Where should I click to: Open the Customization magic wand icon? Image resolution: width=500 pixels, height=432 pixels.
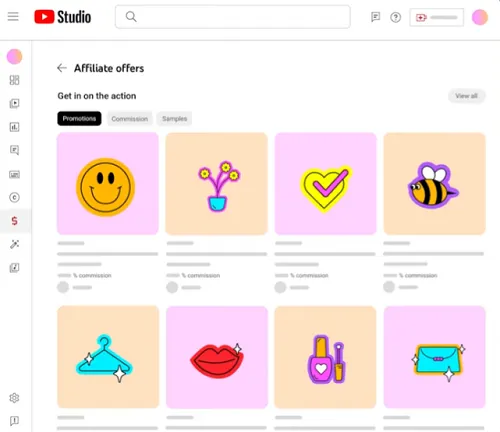(x=14, y=244)
